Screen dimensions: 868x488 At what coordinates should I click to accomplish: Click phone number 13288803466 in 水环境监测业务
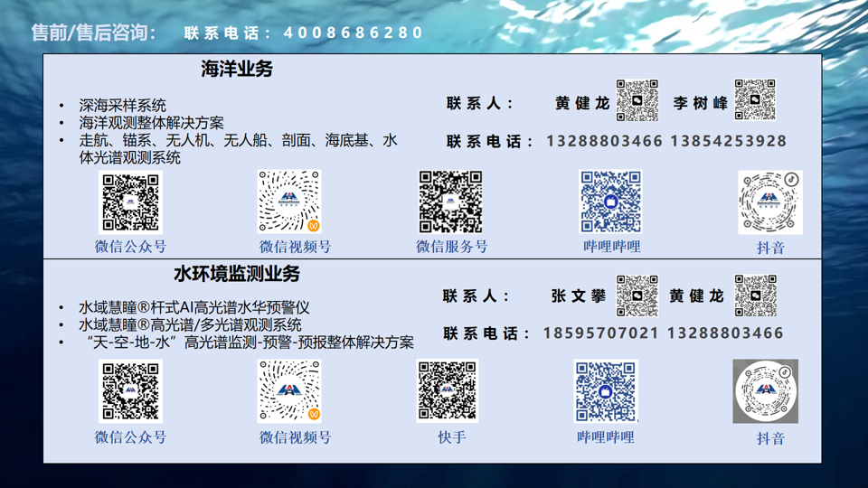click(x=725, y=333)
